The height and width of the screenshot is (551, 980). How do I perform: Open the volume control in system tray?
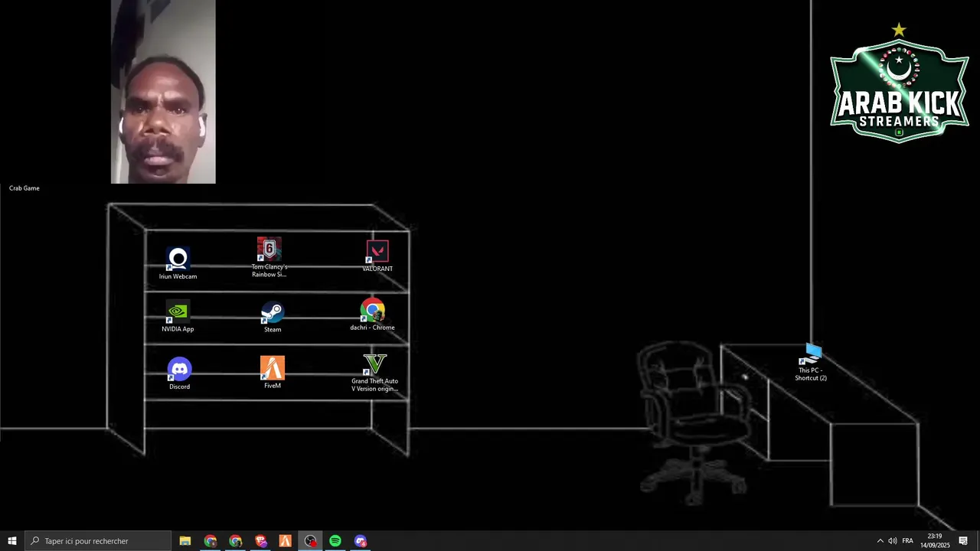coord(893,541)
